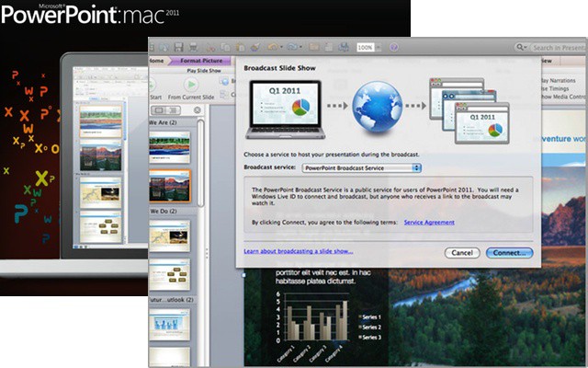This screenshot has height=368, width=588.
Task: Switch pane to outline view
Action: coord(174,110)
